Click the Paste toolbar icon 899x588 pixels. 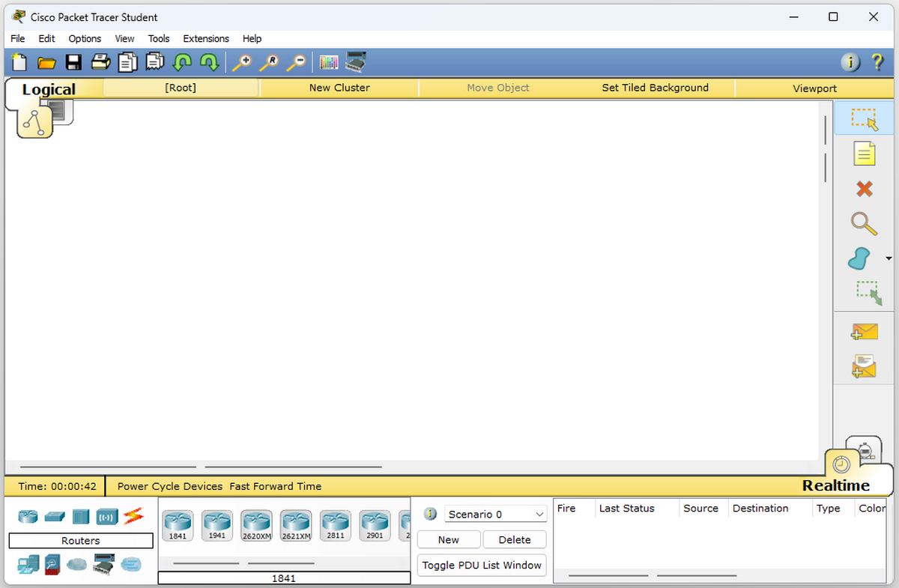click(x=155, y=62)
